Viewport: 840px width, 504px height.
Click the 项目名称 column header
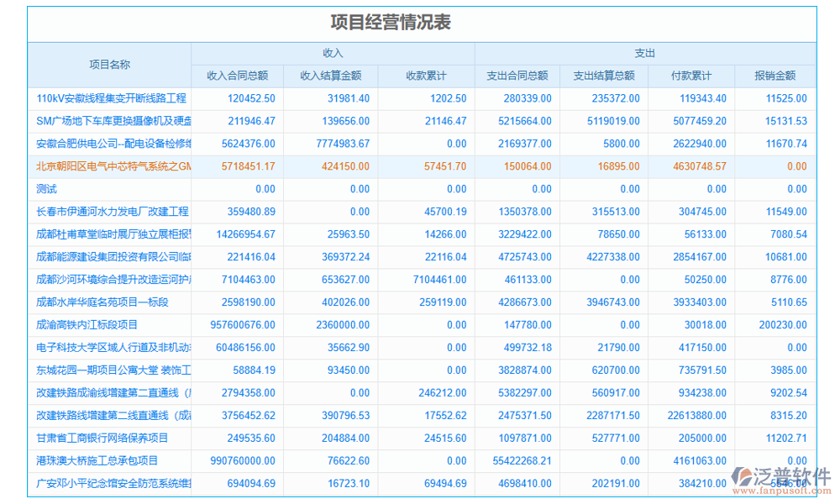[110, 65]
